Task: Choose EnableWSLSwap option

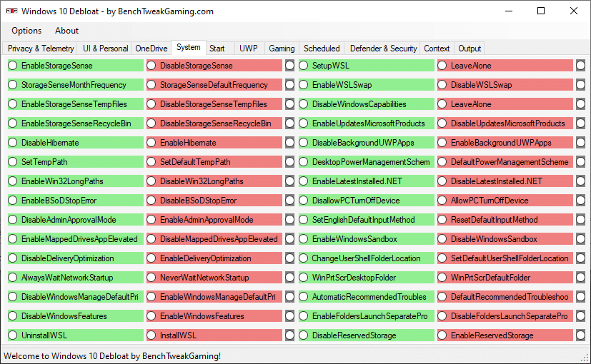Action: coord(367,85)
